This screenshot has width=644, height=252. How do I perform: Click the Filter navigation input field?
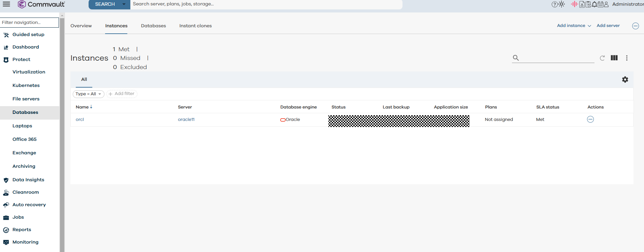click(x=29, y=23)
